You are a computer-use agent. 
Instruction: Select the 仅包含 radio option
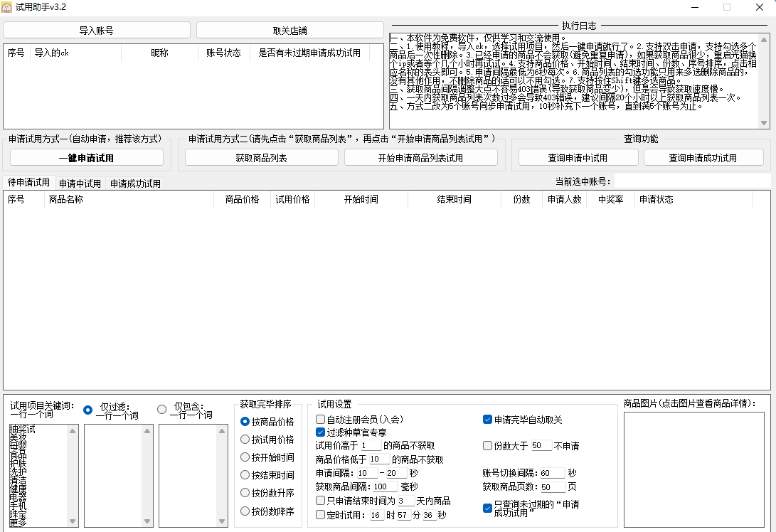coord(162,409)
